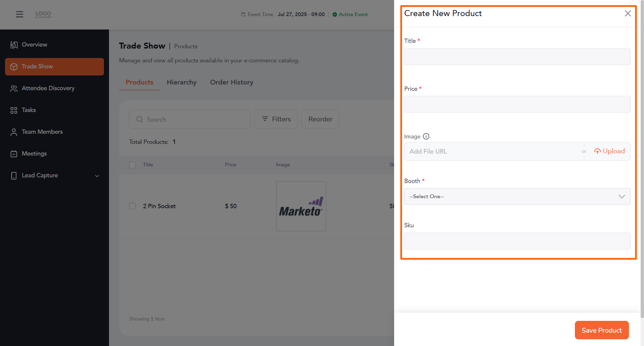Expand the Lead Capture sidebar chevron

97,176
